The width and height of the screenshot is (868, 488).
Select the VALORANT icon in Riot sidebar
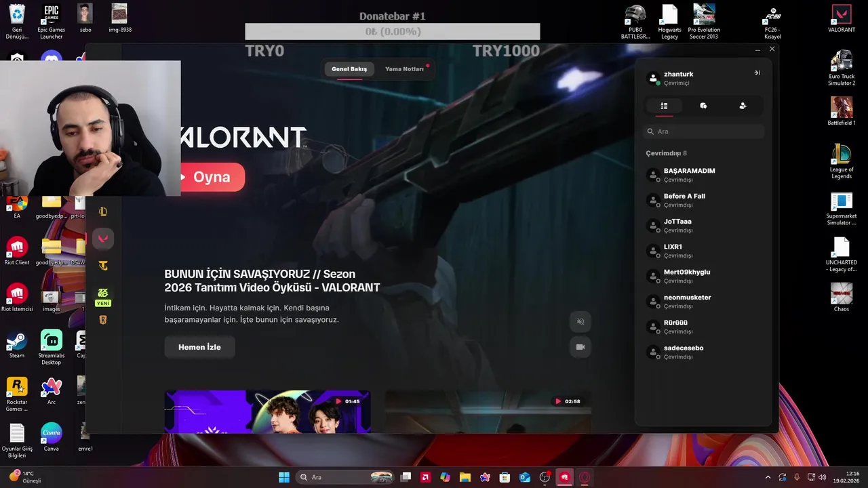coord(103,238)
